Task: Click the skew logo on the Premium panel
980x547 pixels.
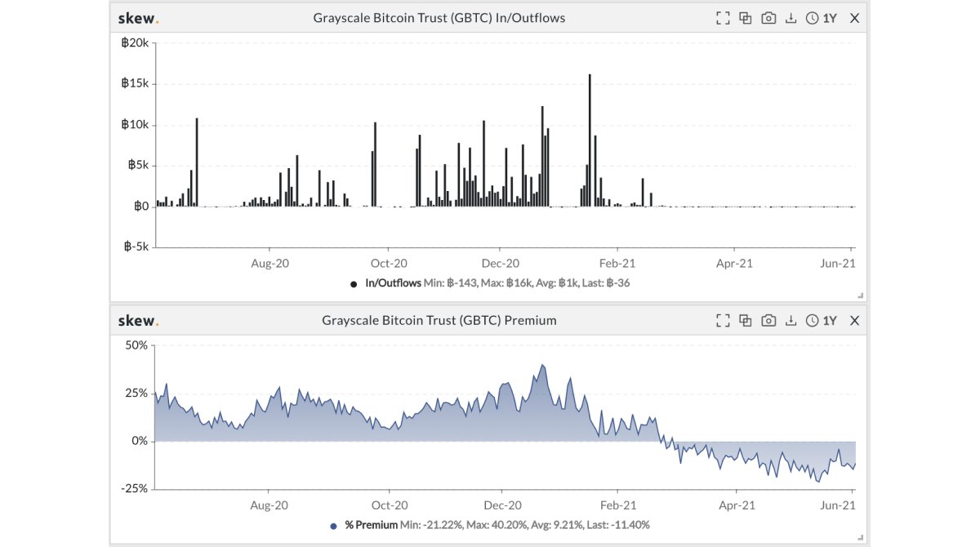Action: coord(138,320)
